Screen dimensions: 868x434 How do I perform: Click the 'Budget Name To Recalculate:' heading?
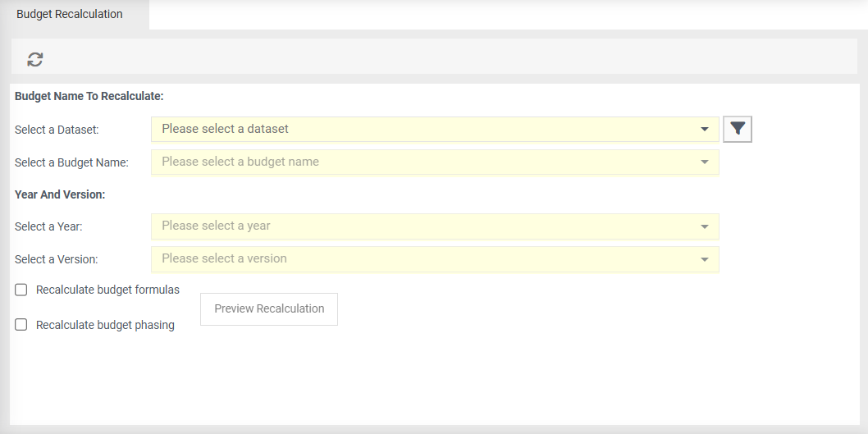click(89, 96)
